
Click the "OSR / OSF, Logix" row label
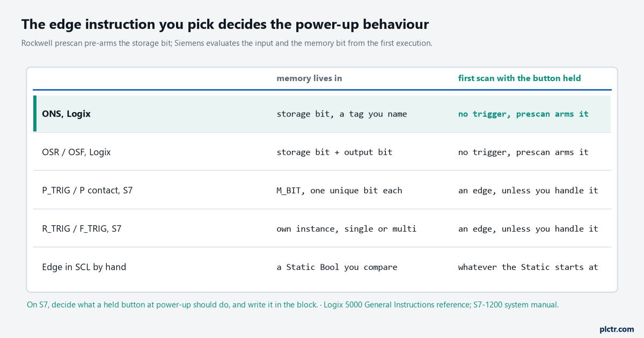pyautogui.click(x=76, y=152)
